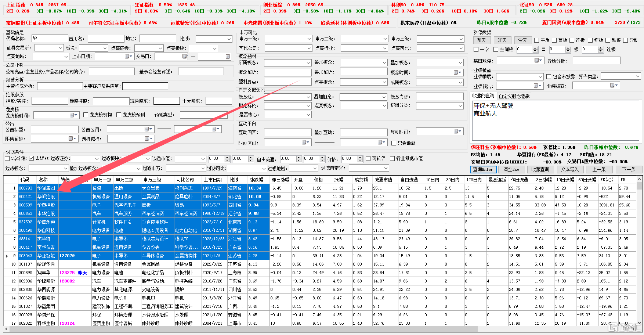This screenshot has width=644, height=335.
Task: Expand the 过滤概念 dropdown
Action: 66,169
